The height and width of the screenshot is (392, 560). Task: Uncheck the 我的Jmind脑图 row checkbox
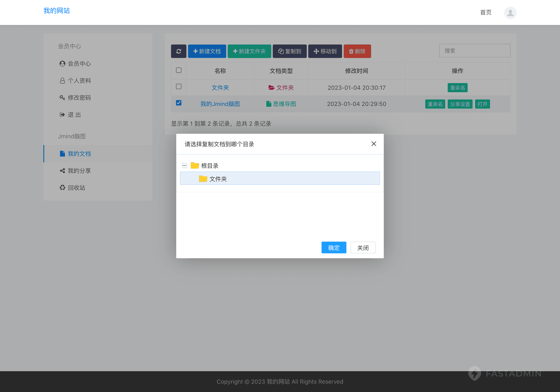pyautogui.click(x=179, y=103)
